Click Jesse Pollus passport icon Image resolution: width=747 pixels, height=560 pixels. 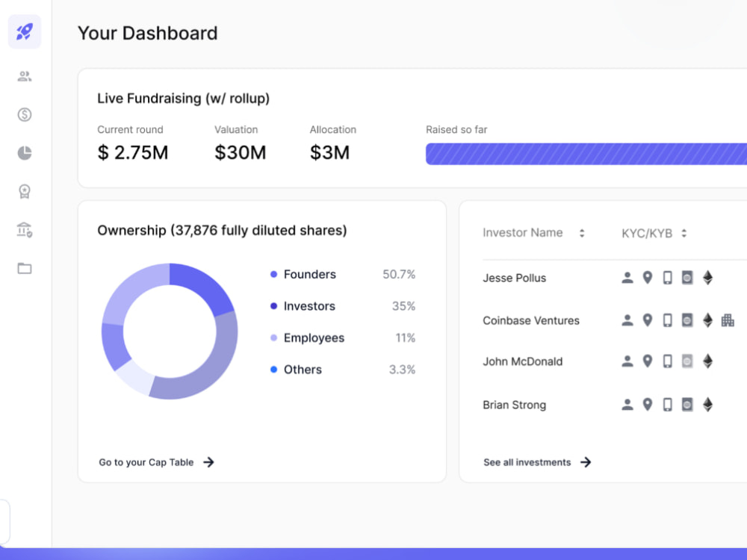point(687,278)
